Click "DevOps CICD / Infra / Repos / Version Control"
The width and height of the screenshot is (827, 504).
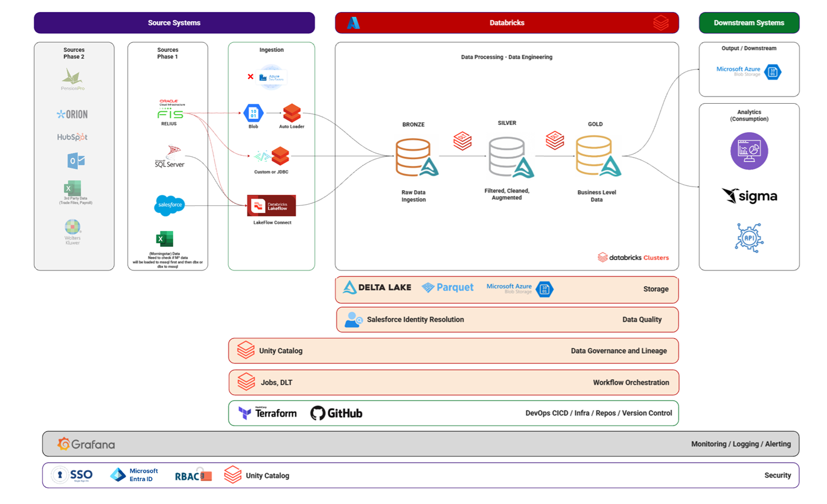[599, 413]
